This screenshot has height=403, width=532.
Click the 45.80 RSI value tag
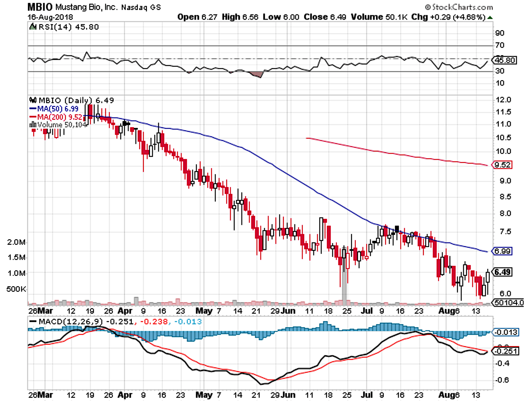coord(505,60)
